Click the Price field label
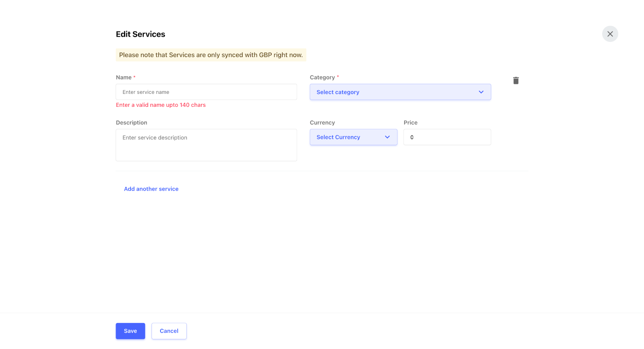644x349 pixels. point(411,123)
